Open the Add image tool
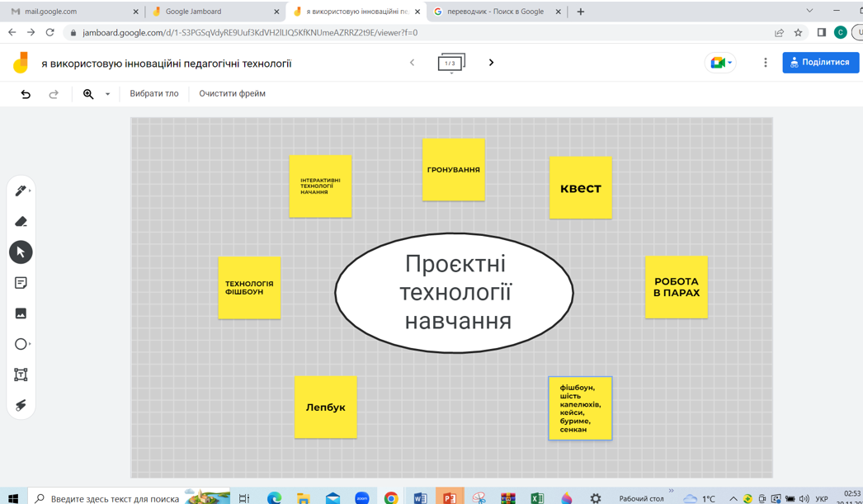 tap(21, 313)
